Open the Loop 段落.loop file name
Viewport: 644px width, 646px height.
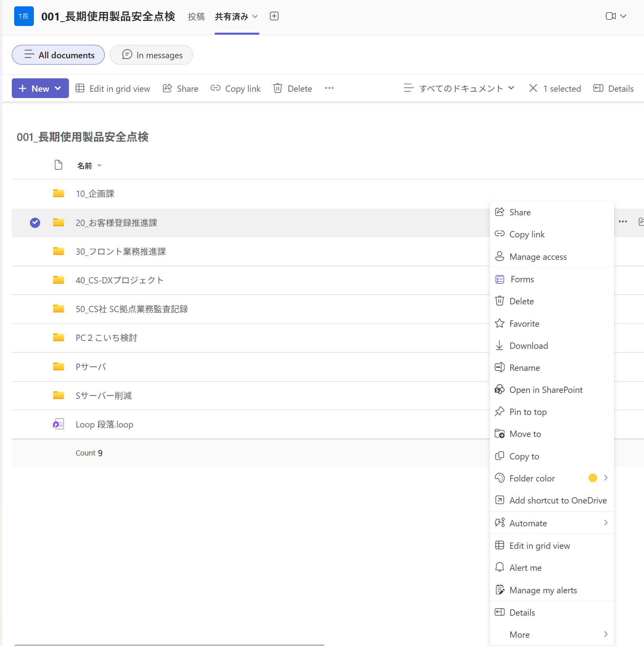[104, 424]
